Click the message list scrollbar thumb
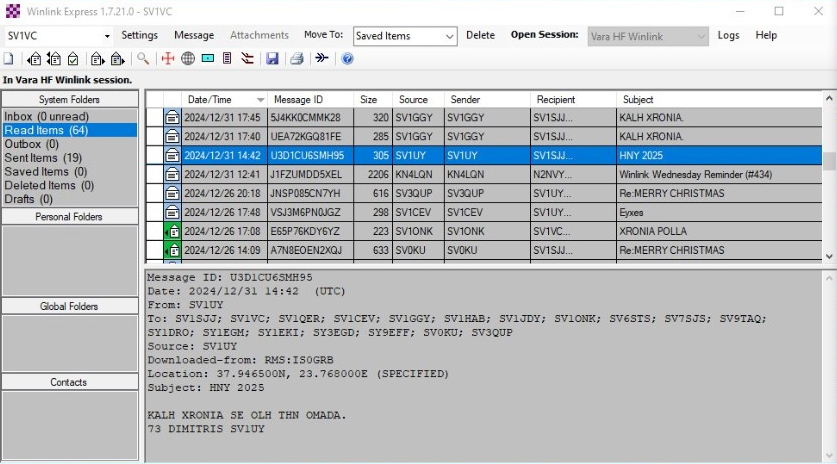837x464 pixels. [829, 161]
